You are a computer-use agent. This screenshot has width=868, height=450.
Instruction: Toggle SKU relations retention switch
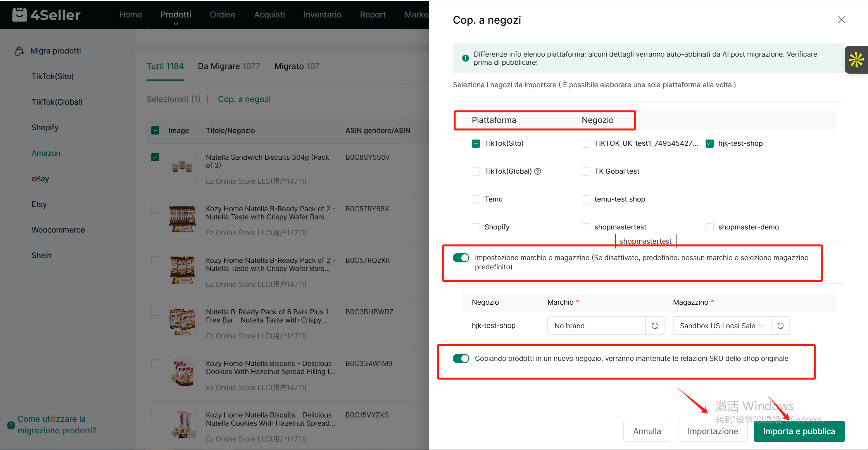pos(461,359)
